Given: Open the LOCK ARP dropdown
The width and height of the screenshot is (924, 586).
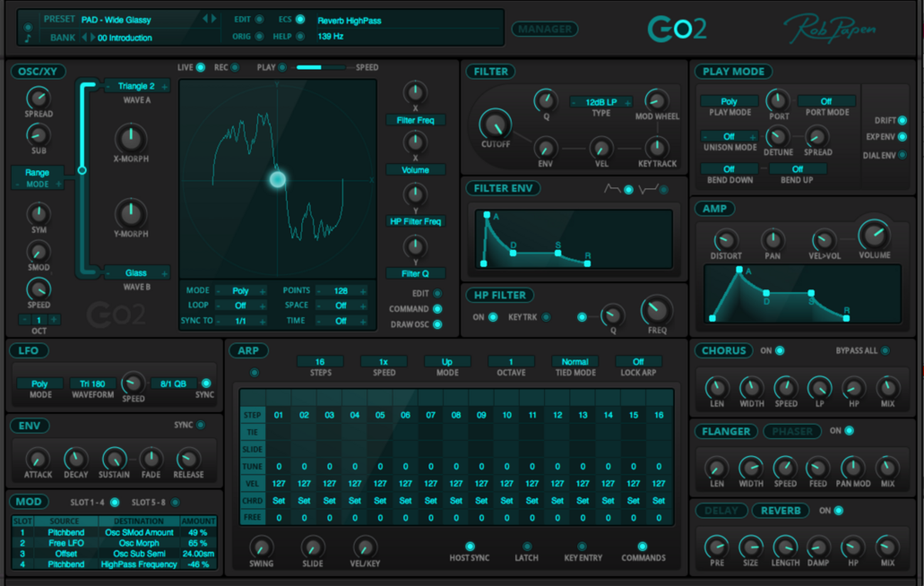Looking at the screenshot, I should pos(638,362).
